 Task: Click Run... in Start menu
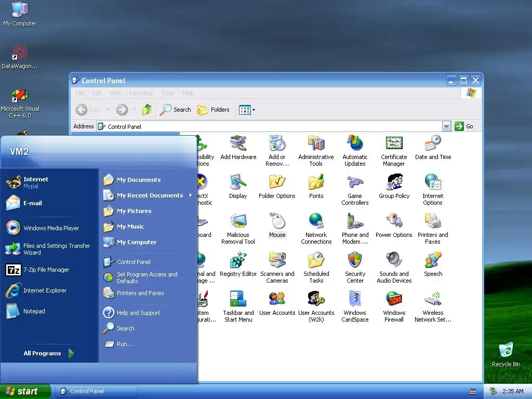[x=119, y=344]
